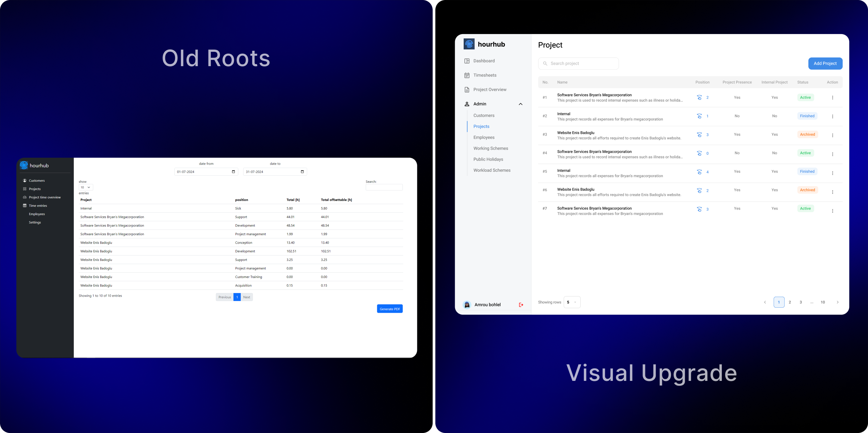This screenshot has width=868, height=433.
Task: Open three-dot action menu for project #5
Action: tap(832, 173)
